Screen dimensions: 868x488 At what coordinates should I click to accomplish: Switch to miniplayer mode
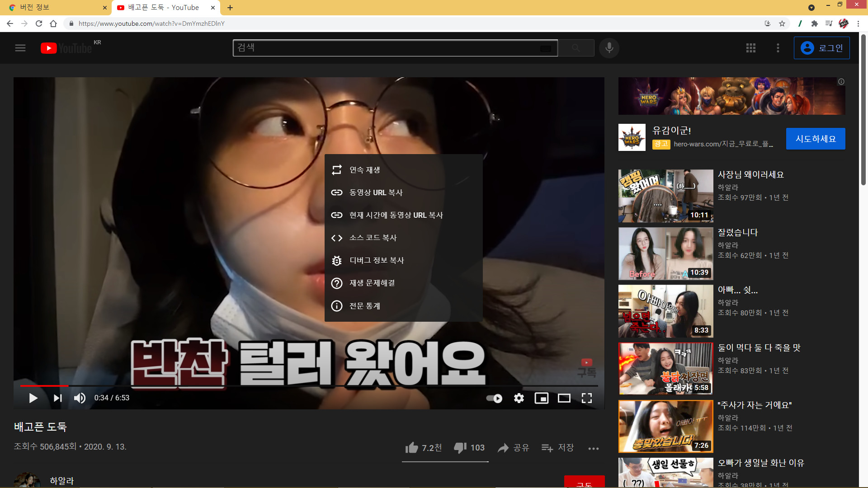[541, 398]
